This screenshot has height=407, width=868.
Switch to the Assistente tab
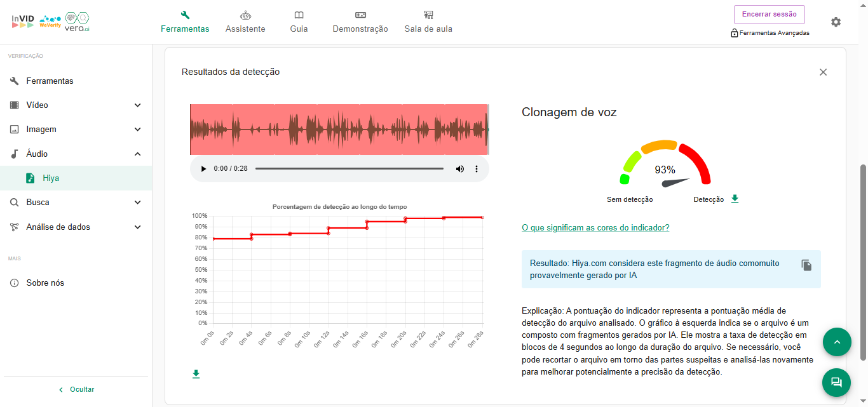point(245,22)
